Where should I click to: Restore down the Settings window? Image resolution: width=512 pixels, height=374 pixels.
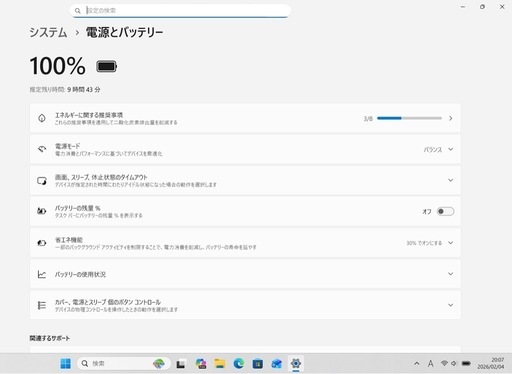(x=482, y=7)
